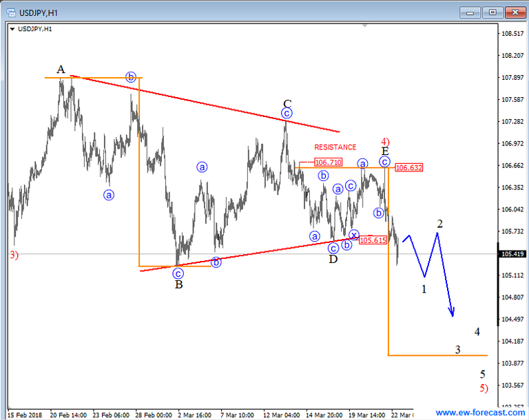Select black projected wave label 5

(483, 374)
